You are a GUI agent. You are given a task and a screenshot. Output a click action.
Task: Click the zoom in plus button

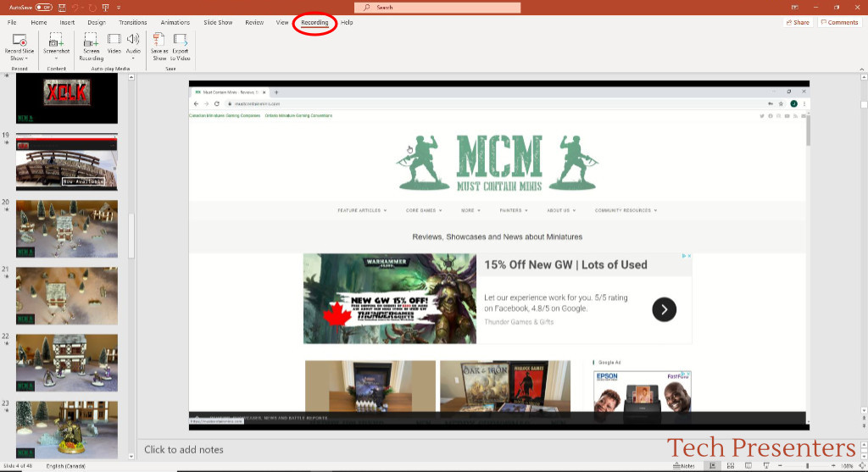833,466
